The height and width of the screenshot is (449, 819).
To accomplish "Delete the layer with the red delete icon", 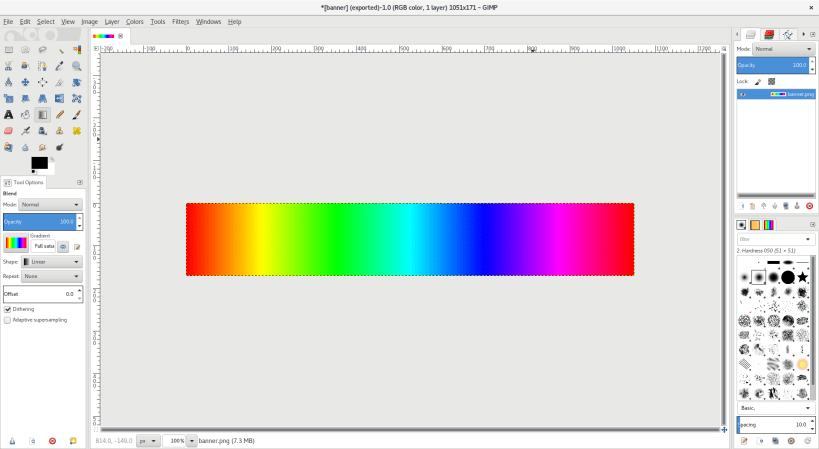I will [x=809, y=206].
